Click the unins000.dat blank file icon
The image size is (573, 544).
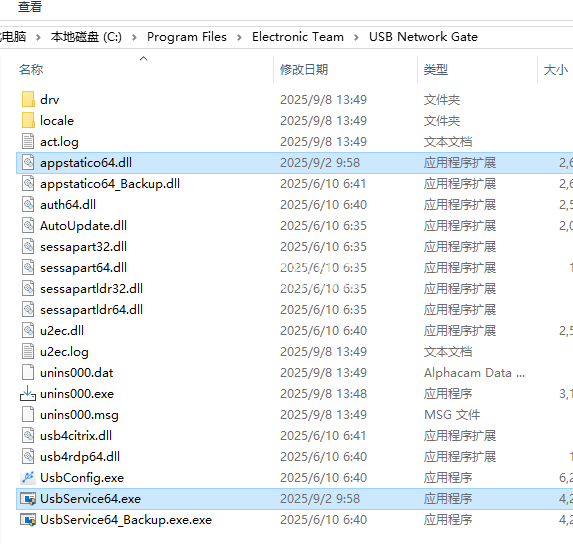pyautogui.click(x=28, y=373)
